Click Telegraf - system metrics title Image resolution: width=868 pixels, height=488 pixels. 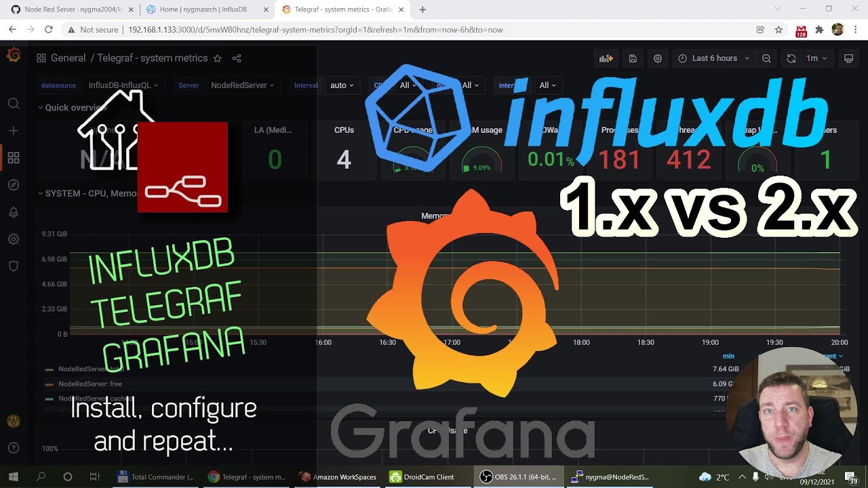tap(152, 58)
